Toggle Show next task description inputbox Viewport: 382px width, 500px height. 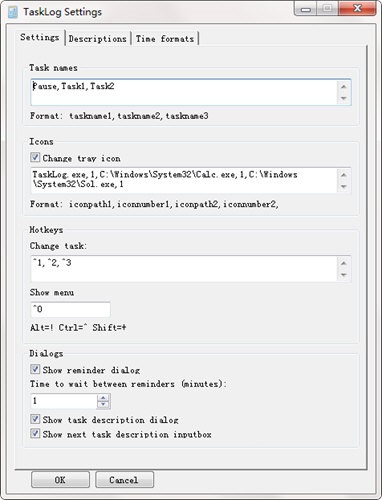[x=35, y=433]
